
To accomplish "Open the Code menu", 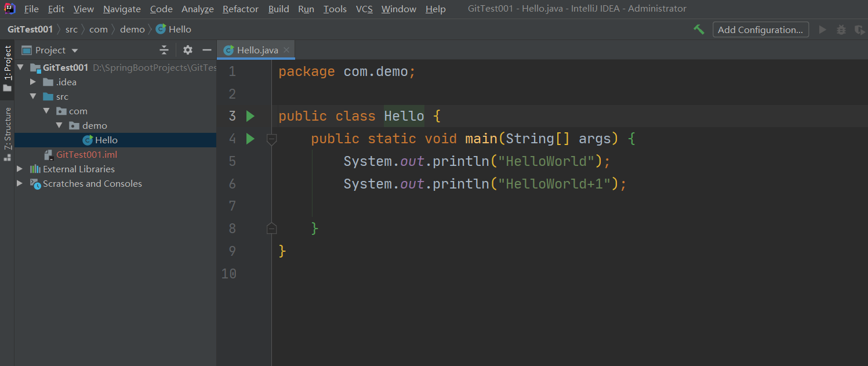I will [161, 9].
